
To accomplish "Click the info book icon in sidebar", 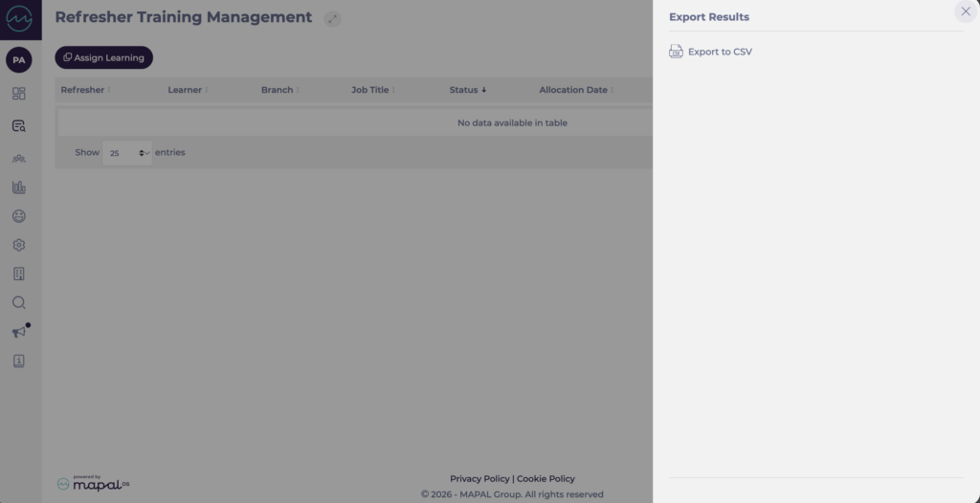I will [x=19, y=361].
